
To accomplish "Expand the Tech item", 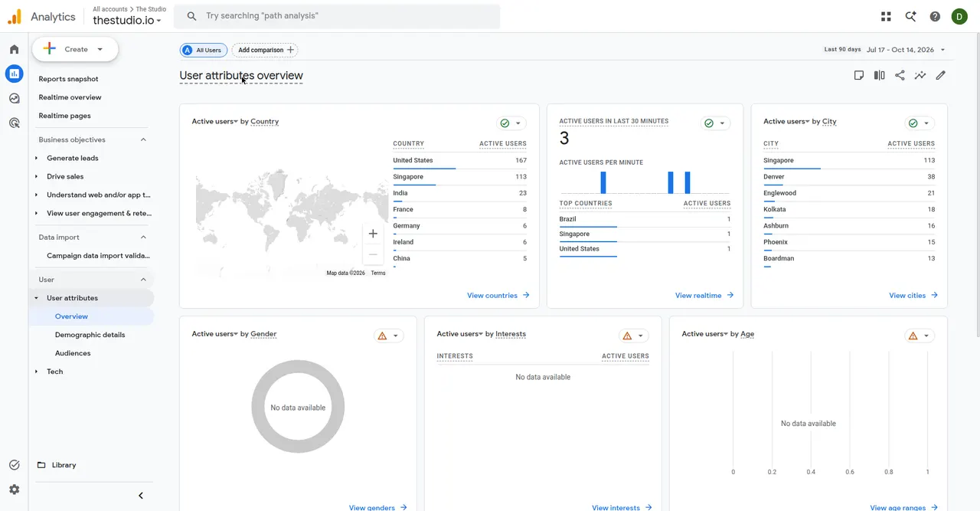I will coord(36,372).
